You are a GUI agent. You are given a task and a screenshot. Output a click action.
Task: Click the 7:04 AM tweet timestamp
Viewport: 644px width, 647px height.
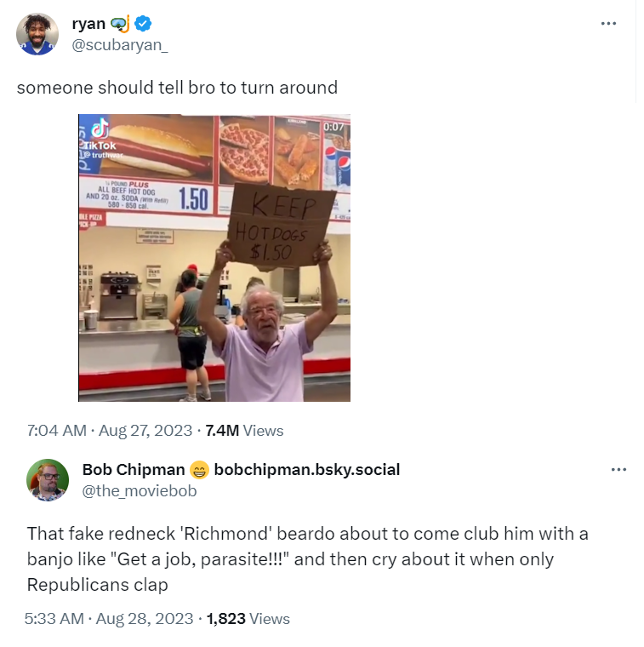[x=56, y=431]
